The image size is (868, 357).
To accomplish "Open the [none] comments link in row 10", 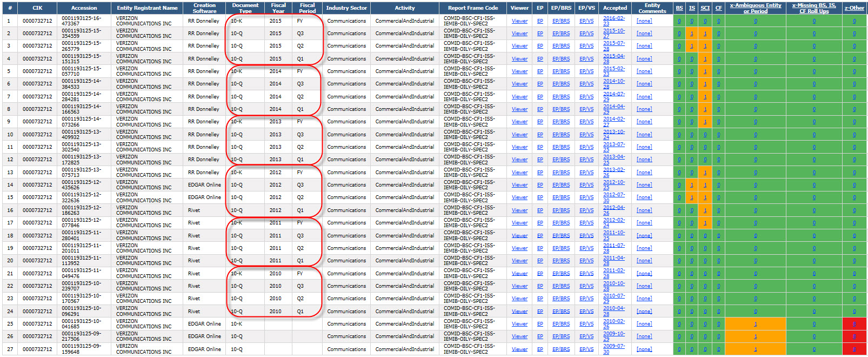I will (644, 135).
